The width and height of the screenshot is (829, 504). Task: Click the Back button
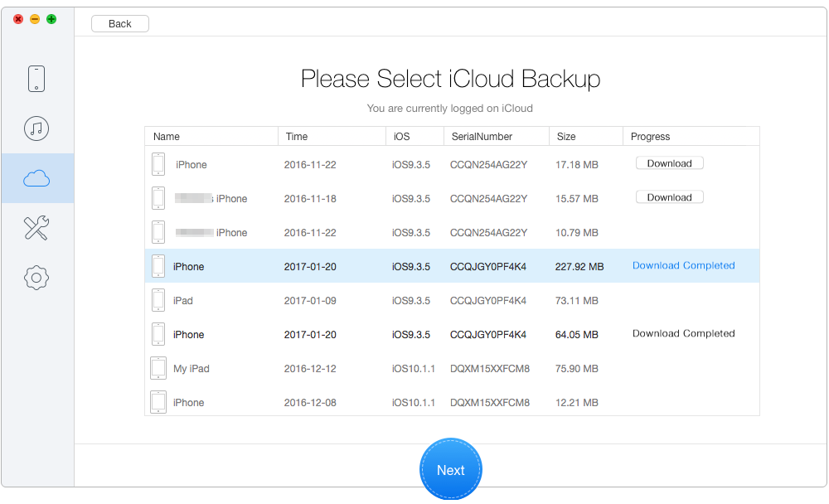pyautogui.click(x=120, y=24)
